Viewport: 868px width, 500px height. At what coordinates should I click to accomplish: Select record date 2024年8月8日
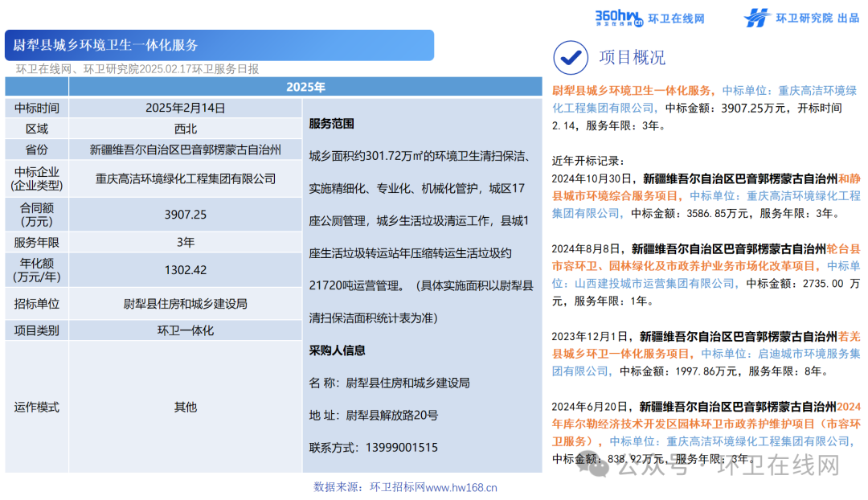click(x=586, y=249)
